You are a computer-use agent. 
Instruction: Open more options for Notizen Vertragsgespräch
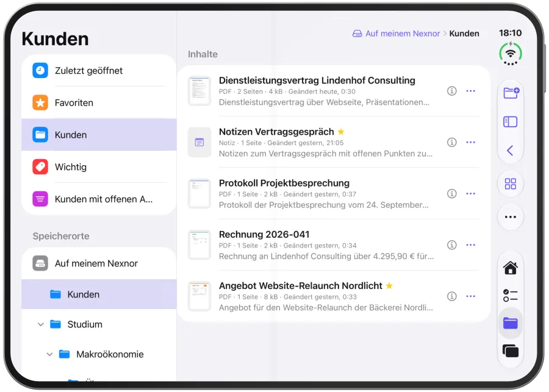tap(470, 142)
